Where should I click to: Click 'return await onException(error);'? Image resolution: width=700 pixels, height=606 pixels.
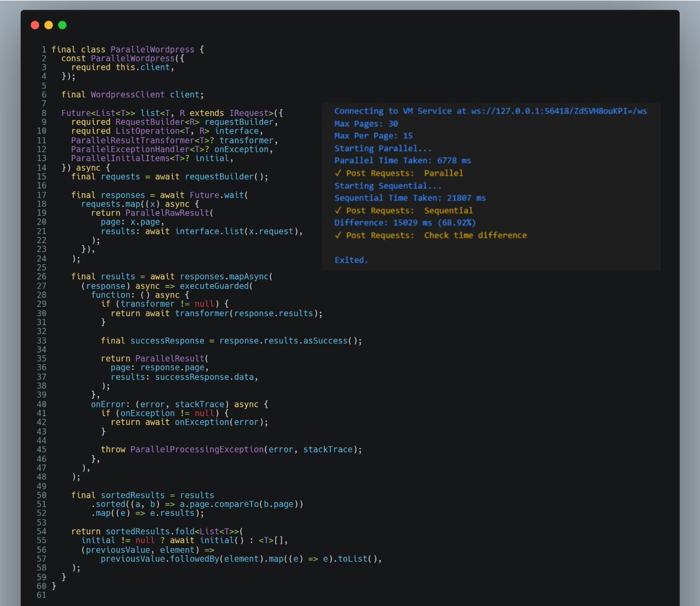coord(190,422)
